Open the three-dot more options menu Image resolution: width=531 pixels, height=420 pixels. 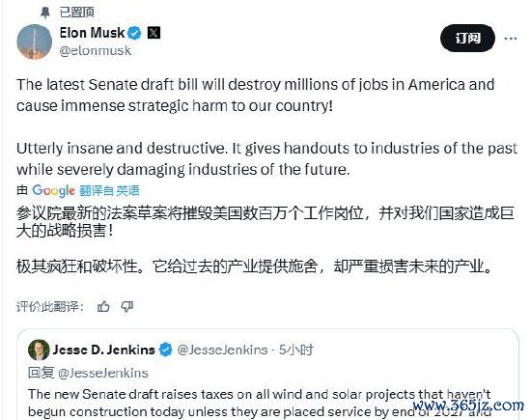point(511,39)
